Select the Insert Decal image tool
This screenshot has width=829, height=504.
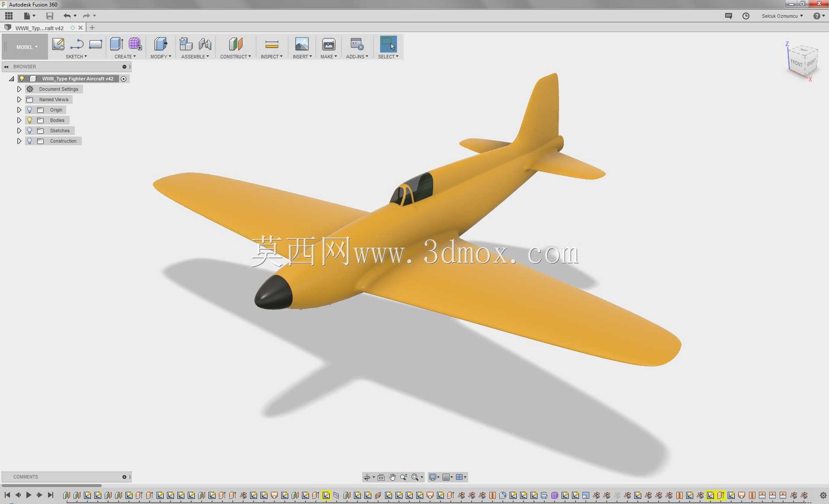click(302, 44)
